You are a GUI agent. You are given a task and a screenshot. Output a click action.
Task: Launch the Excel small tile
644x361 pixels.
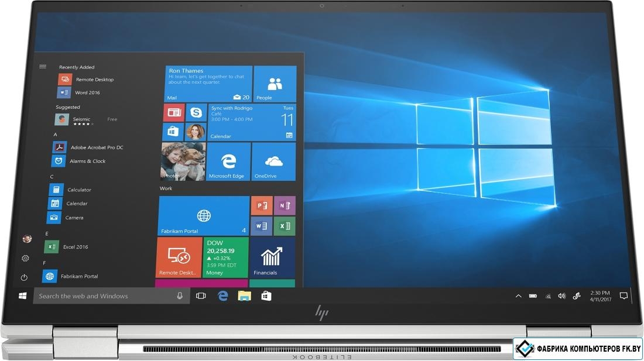(285, 226)
